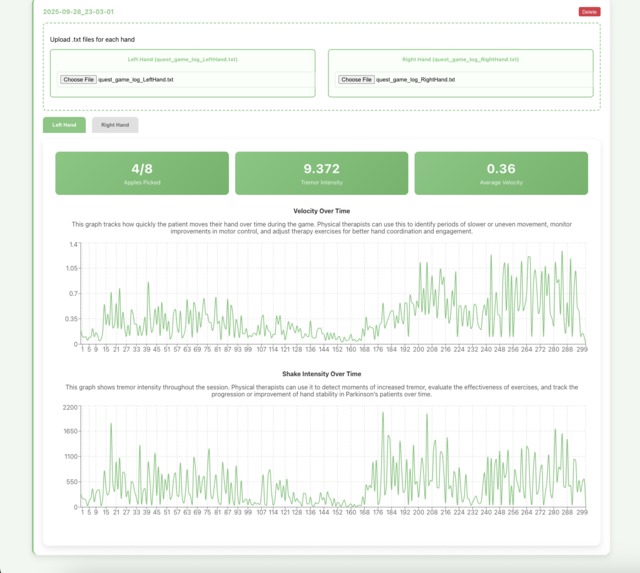
Task: Click the 550 label on shake y-axis
Action: pos(72,482)
